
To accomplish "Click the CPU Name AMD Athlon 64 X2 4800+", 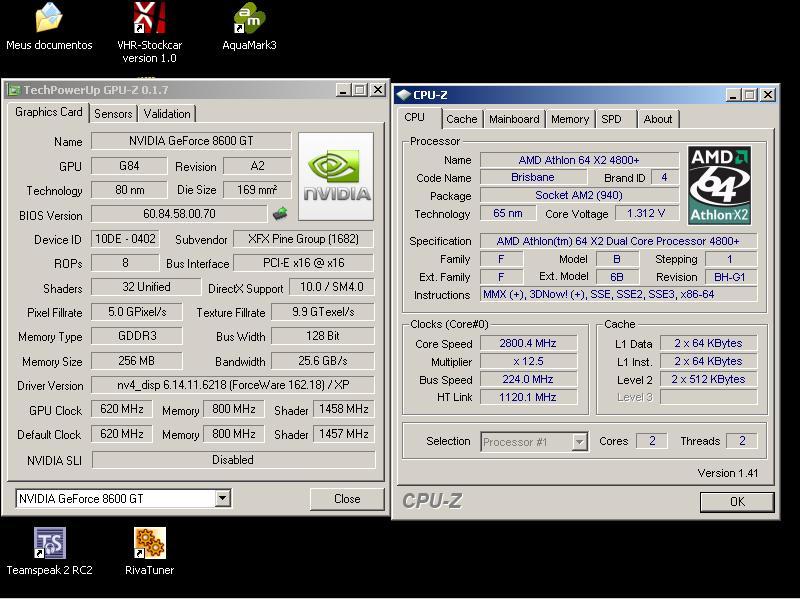I will 579,160.
